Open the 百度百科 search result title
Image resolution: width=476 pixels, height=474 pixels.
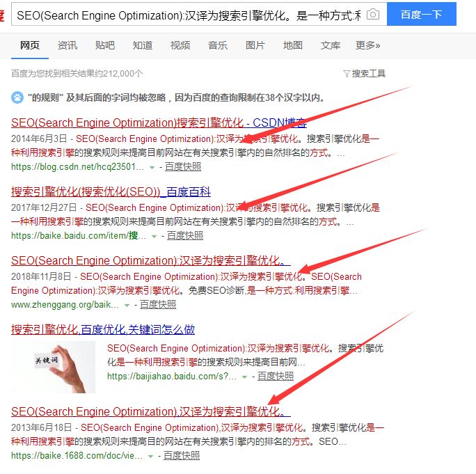pyautogui.click(x=111, y=191)
